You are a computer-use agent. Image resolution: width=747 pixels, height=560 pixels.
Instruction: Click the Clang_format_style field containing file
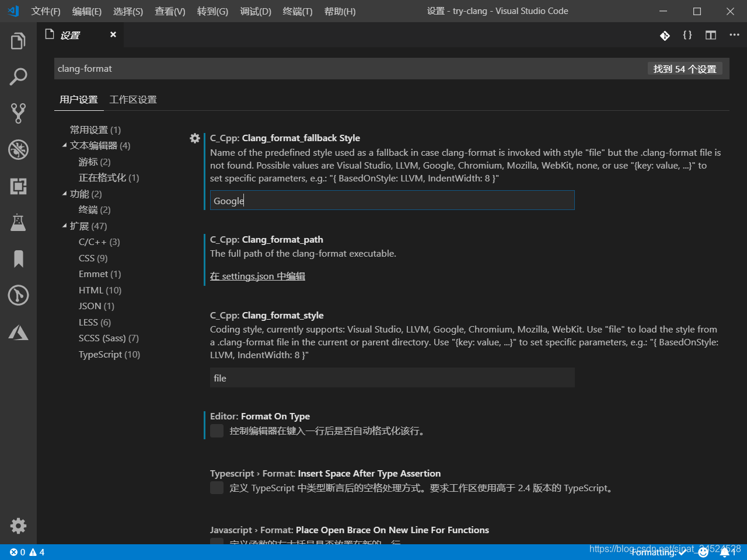[392, 377]
